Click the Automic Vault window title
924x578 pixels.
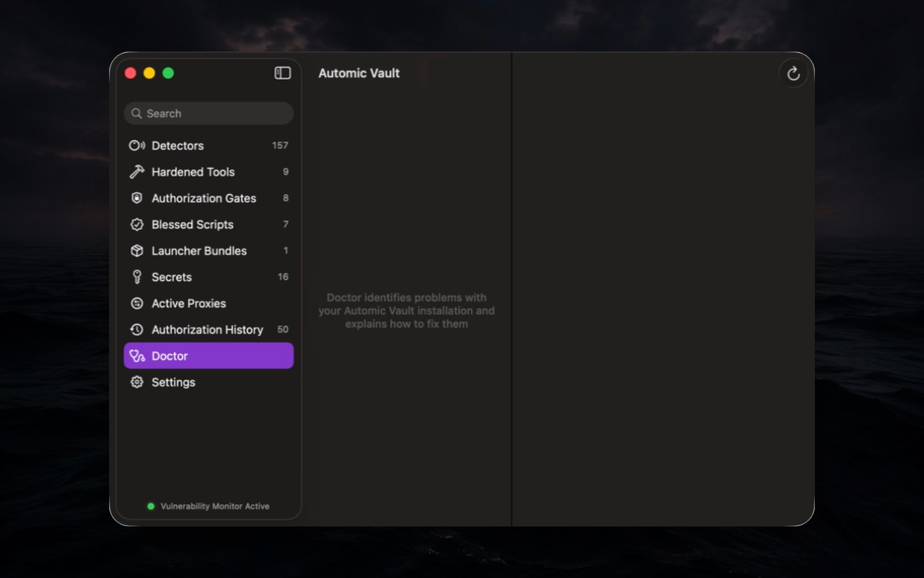coord(359,73)
